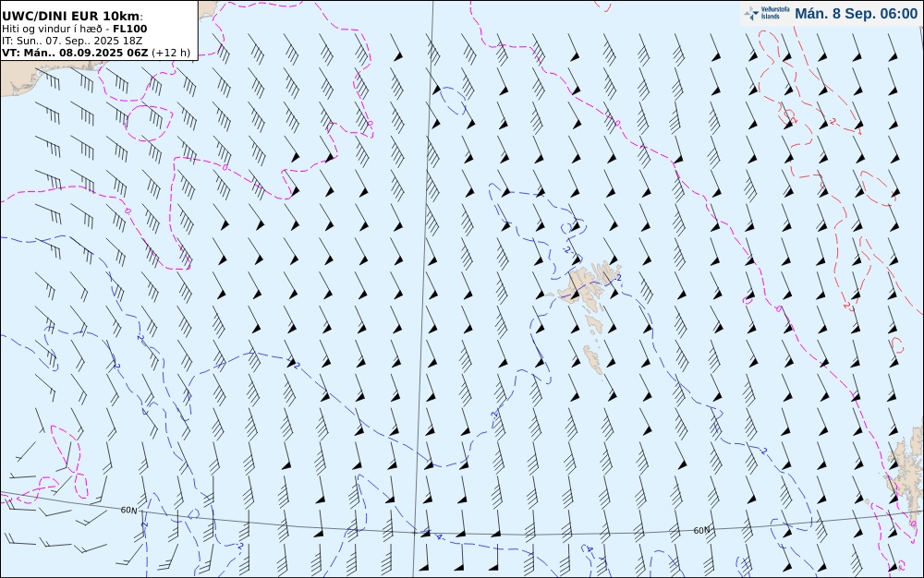Viewport: 924px width, 578px height.
Task: Select 'Hiti og vindur í hæð - FL100' line
Action: point(74,29)
